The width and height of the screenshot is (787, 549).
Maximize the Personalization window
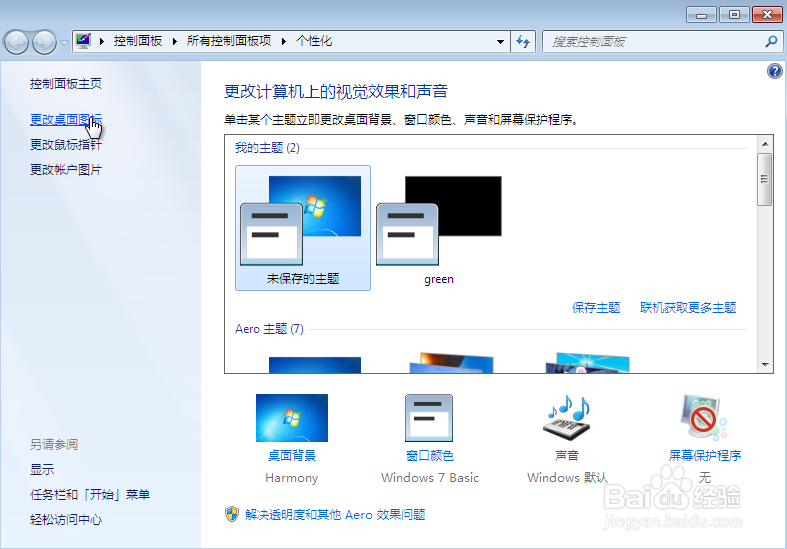(734, 15)
